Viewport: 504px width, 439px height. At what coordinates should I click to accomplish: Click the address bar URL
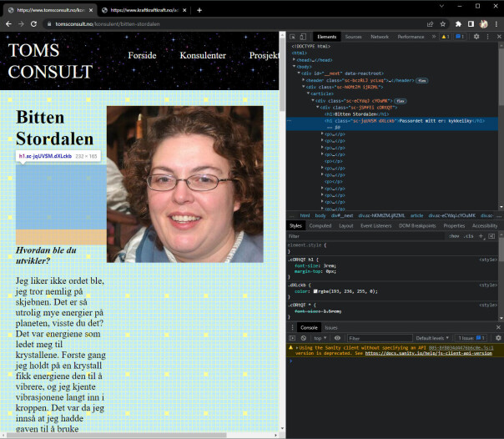coord(108,24)
